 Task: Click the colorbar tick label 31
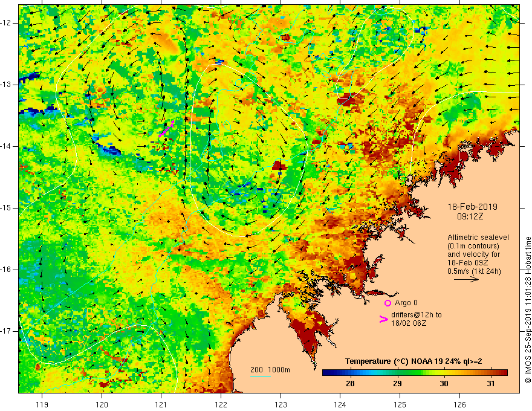(x=491, y=384)
